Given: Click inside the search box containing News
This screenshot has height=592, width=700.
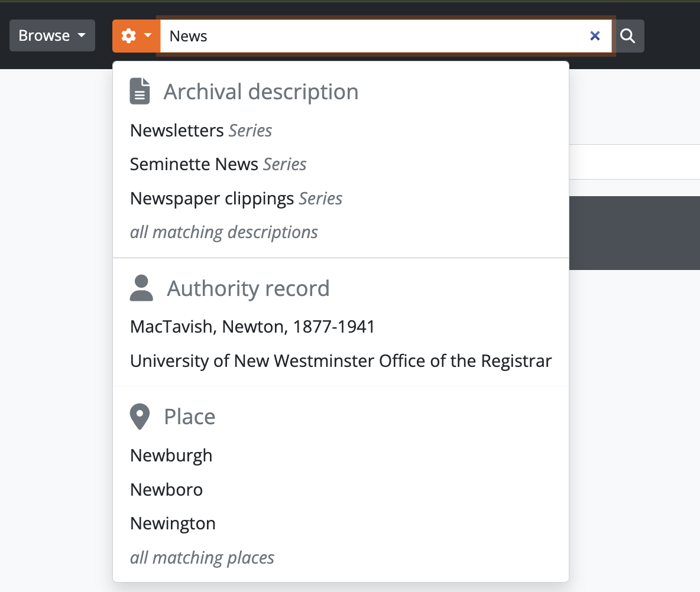Looking at the screenshot, I should pos(372,36).
